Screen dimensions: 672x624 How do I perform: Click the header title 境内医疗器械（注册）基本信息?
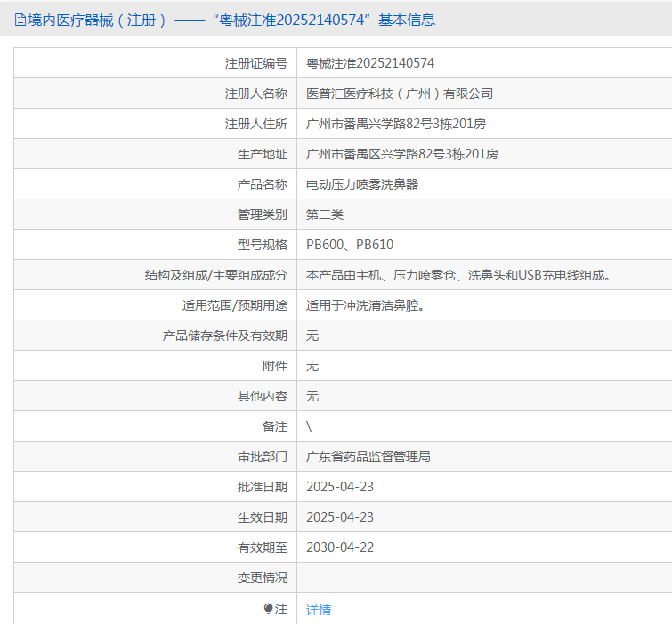(x=231, y=20)
